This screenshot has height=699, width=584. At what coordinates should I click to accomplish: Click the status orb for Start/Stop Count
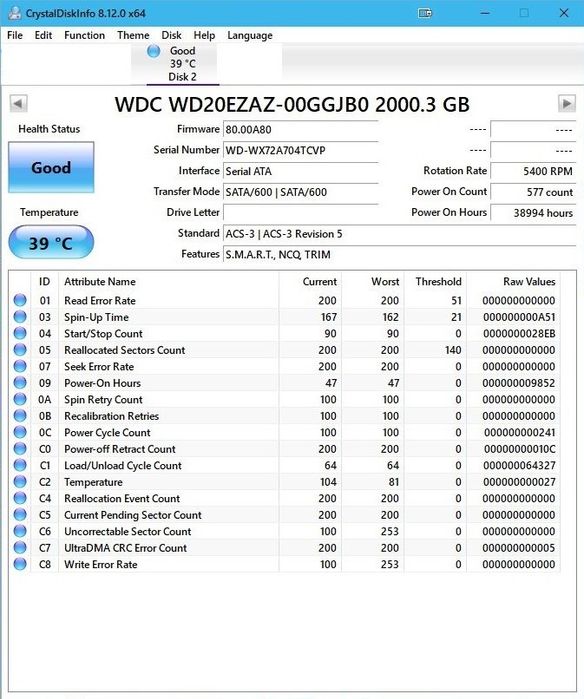pos(20,333)
